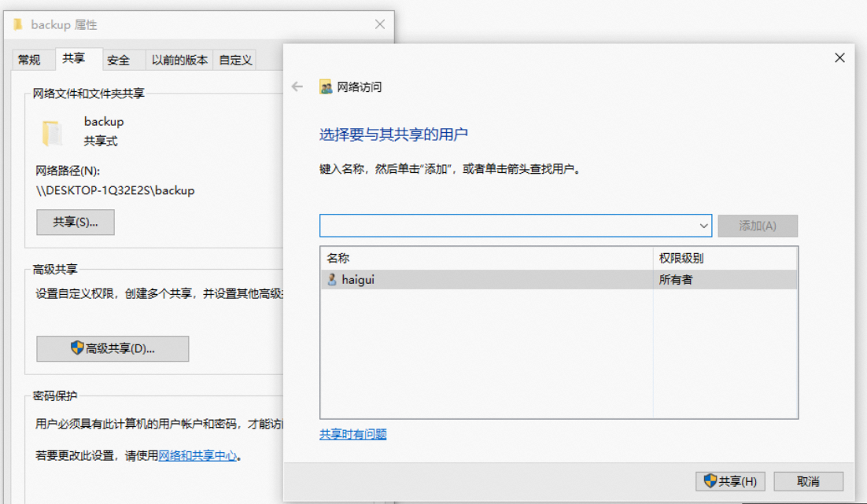Go back using the arrow beside 网络访问
The height and width of the screenshot is (504, 867).
tap(297, 87)
